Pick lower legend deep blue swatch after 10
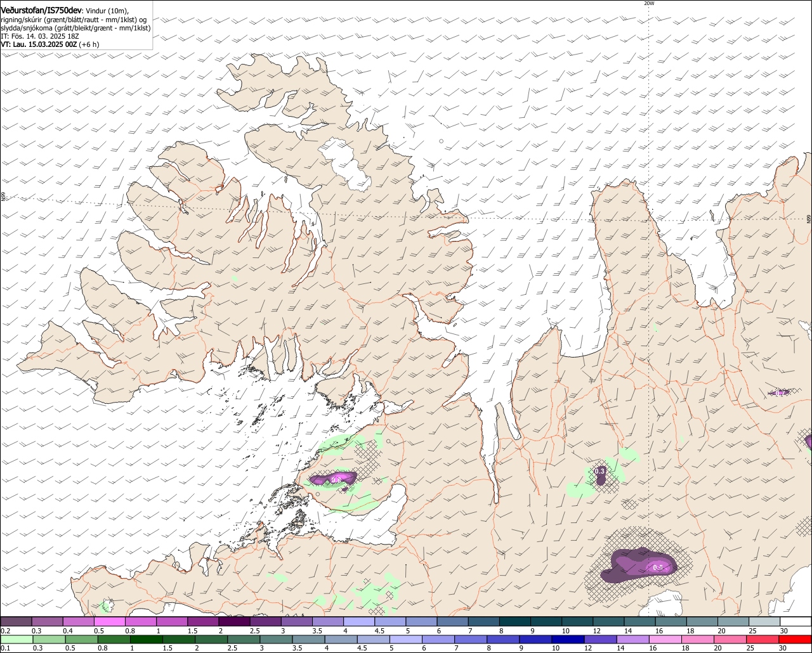The width and height of the screenshot is (812, 653). pyautogui.click(x=568, y=639)
